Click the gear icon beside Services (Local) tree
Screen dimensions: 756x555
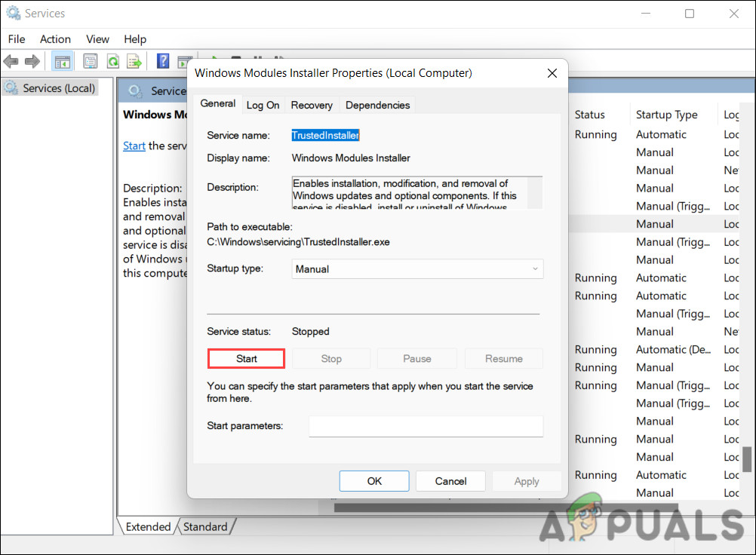coord(11,87)
